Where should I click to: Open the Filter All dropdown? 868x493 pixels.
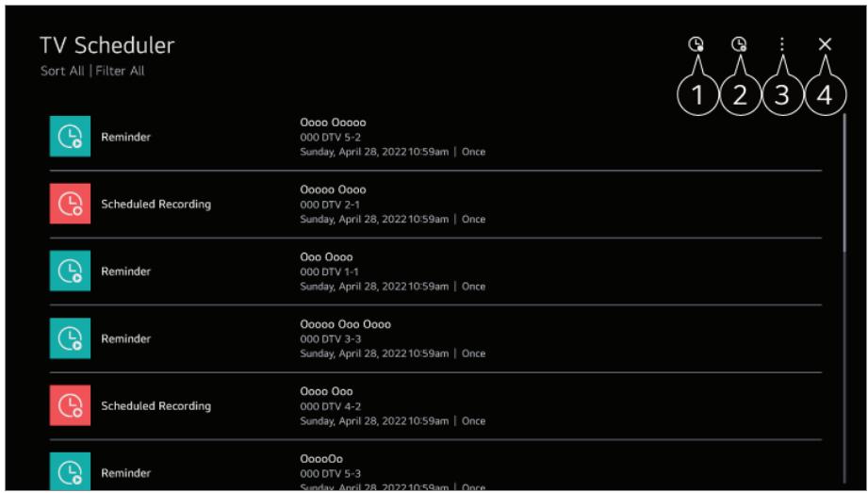click(x=120, y=72)
